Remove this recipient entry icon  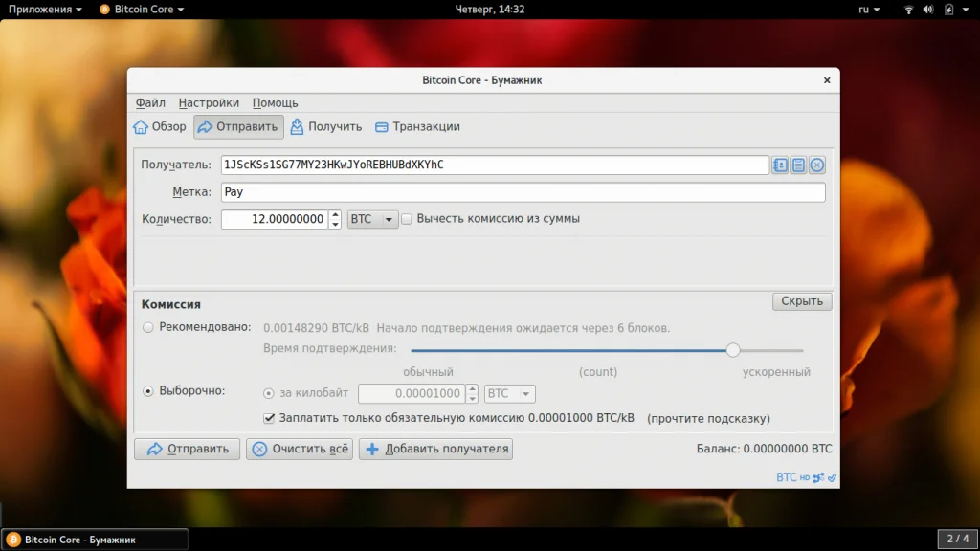point(817,165)
